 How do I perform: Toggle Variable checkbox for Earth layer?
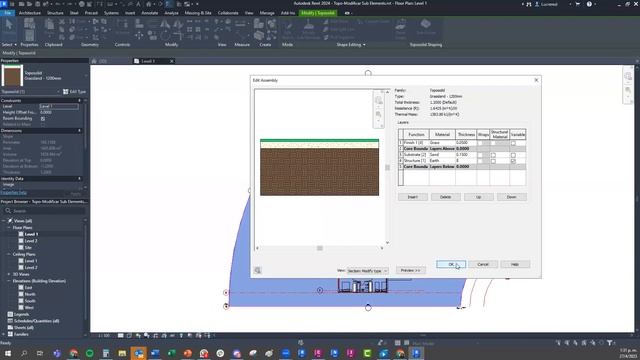coord(513,161)
